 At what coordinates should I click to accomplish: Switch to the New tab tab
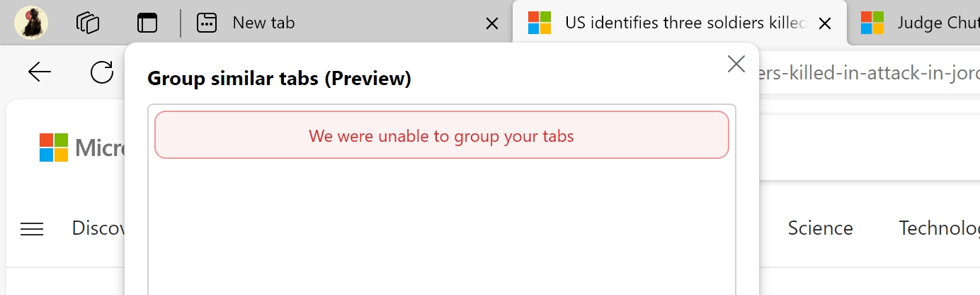click(263, 23)
